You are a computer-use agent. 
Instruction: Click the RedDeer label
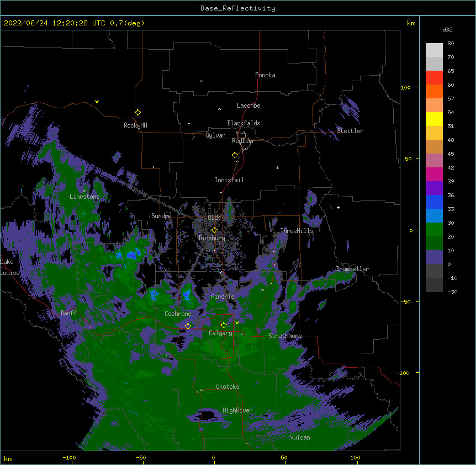click(x=243, y=141)
